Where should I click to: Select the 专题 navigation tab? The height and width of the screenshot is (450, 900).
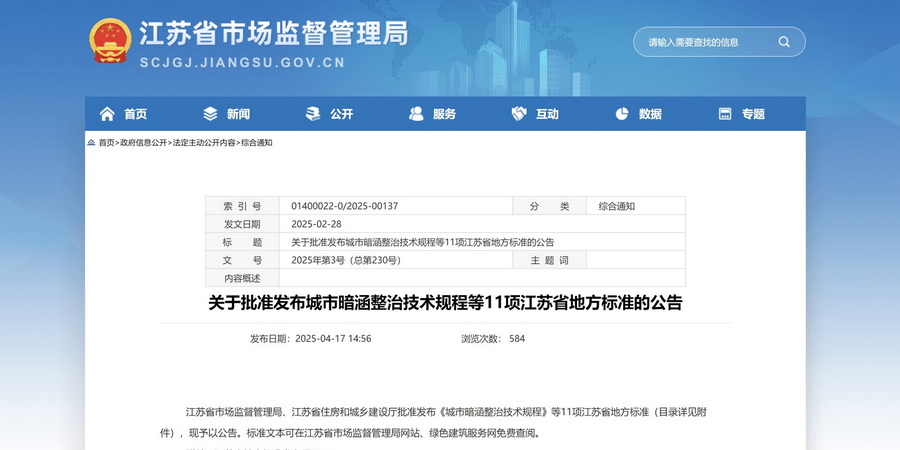(753, 114)
